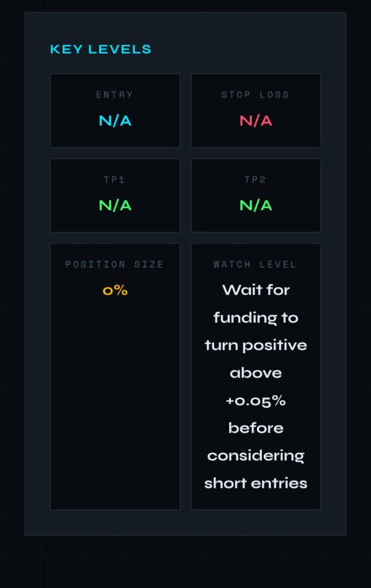This screenshot has width=371, height=588.
Task: Click the word "before" in watch level
Action: [x=256, y=428]
